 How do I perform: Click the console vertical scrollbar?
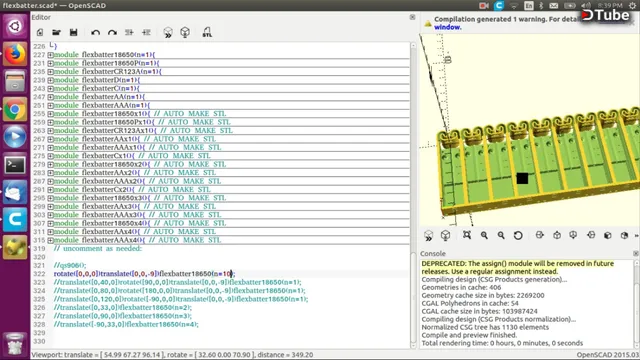point(637,303)
